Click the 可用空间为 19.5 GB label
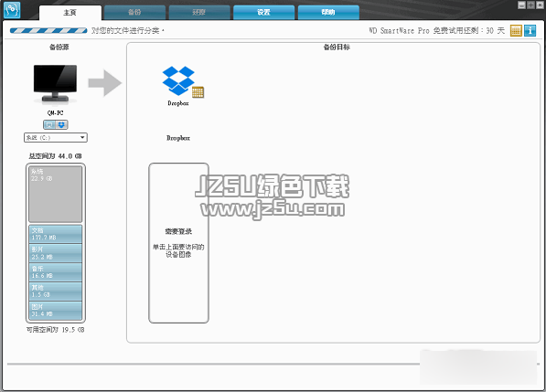 [56, 329]
